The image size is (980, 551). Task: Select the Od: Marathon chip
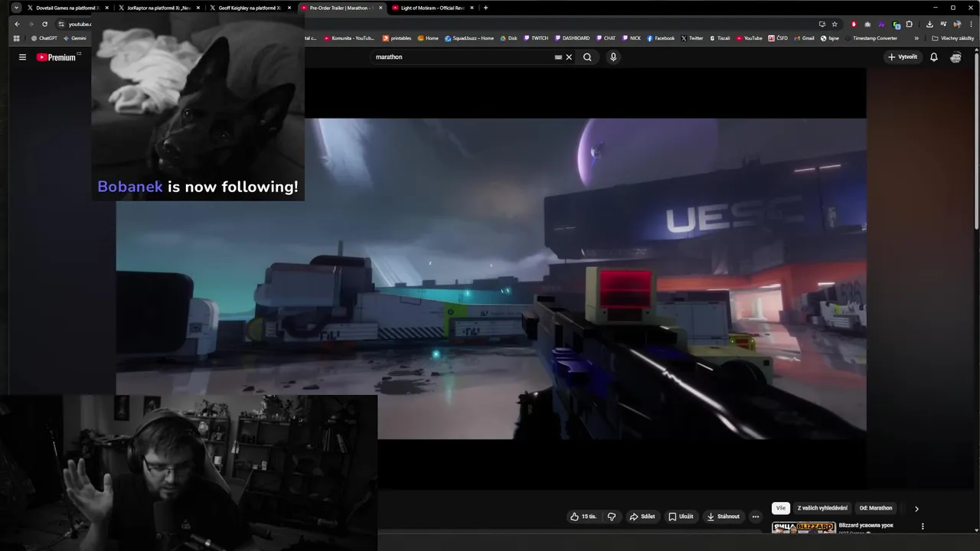point(876,508)
